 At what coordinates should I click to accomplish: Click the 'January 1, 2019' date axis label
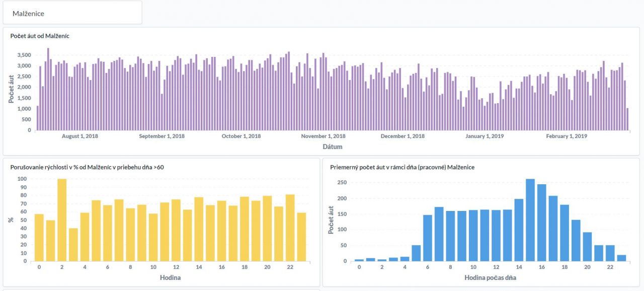tap(484, 136)
